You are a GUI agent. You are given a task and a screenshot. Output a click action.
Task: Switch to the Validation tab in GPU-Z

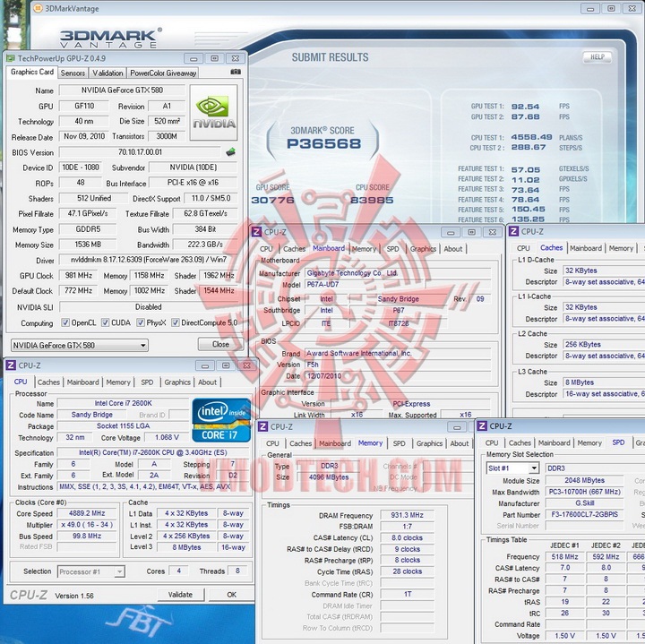pos(107,73)
